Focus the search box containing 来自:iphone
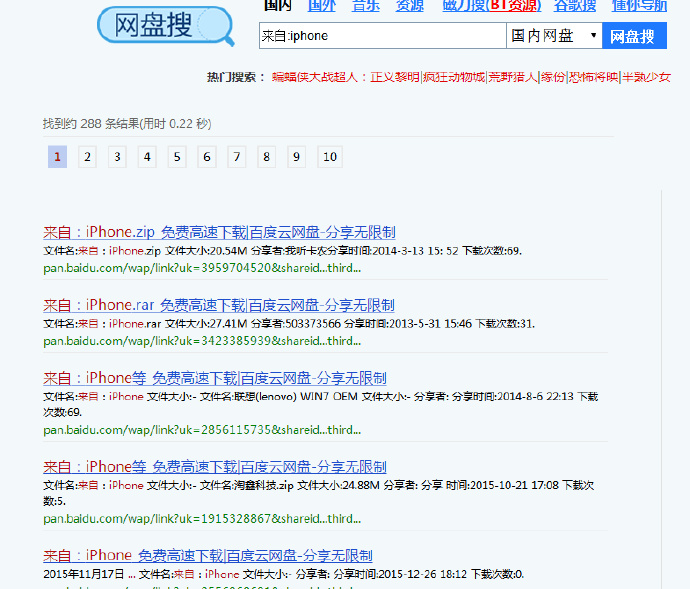The width and height of the screenshot is (690, 589). (x=382, y=36)
